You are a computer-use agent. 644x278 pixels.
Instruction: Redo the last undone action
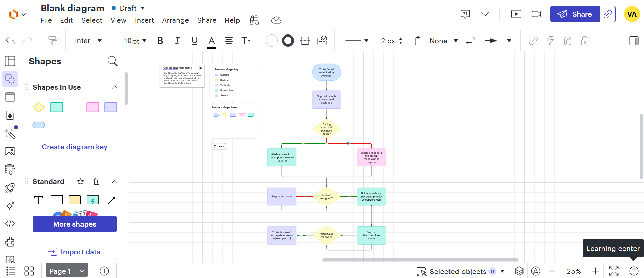click(27, 41)
